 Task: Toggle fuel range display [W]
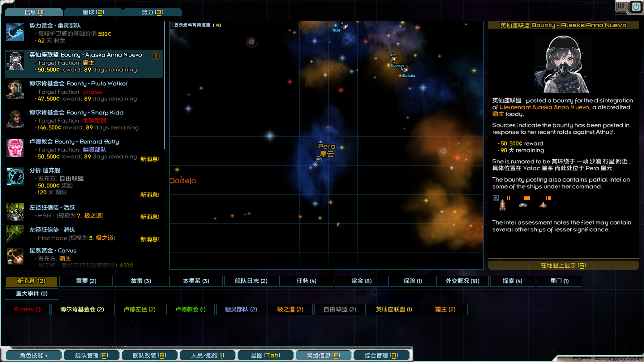[x=197, y=25]
